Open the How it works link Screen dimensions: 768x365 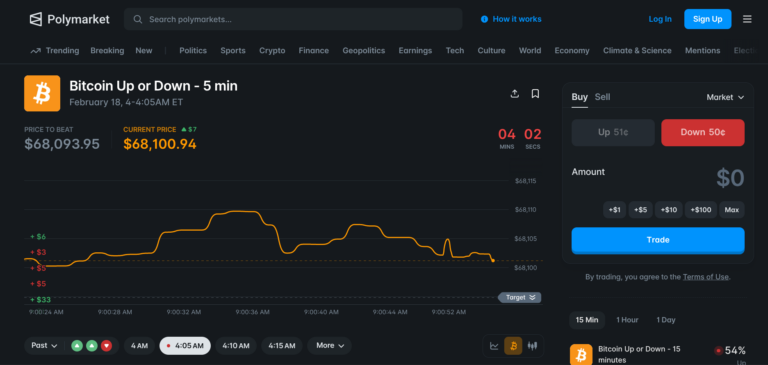pos(517,19)
